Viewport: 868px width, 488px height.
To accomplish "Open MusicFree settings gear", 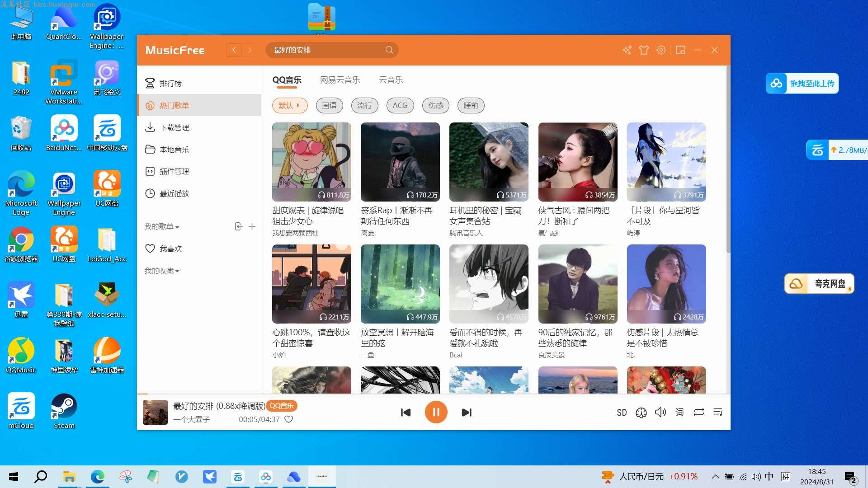I will (x=661, y=50).
